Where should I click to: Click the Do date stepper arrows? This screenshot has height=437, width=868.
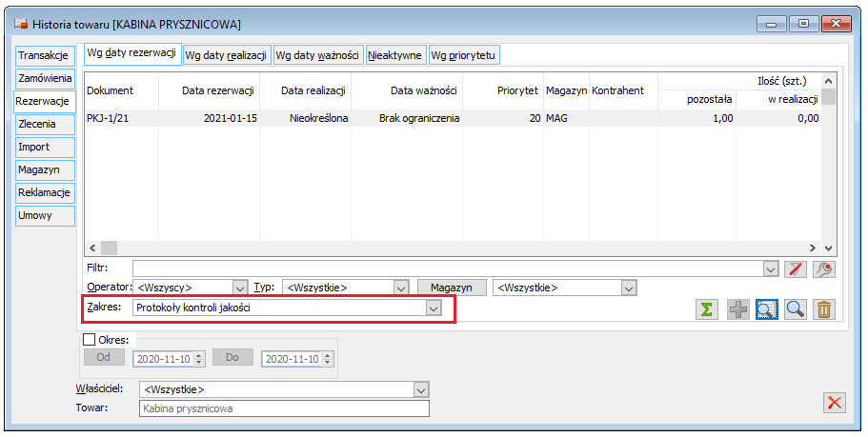coord(328,359)
